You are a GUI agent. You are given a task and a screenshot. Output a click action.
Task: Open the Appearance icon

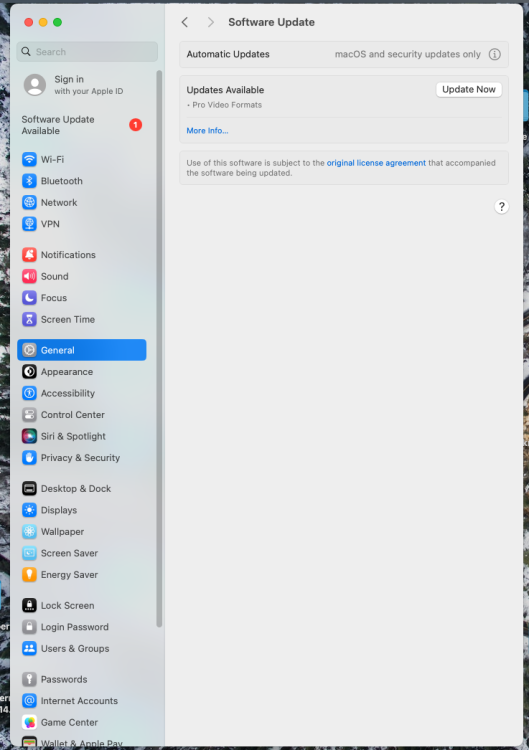click(29, 372)
